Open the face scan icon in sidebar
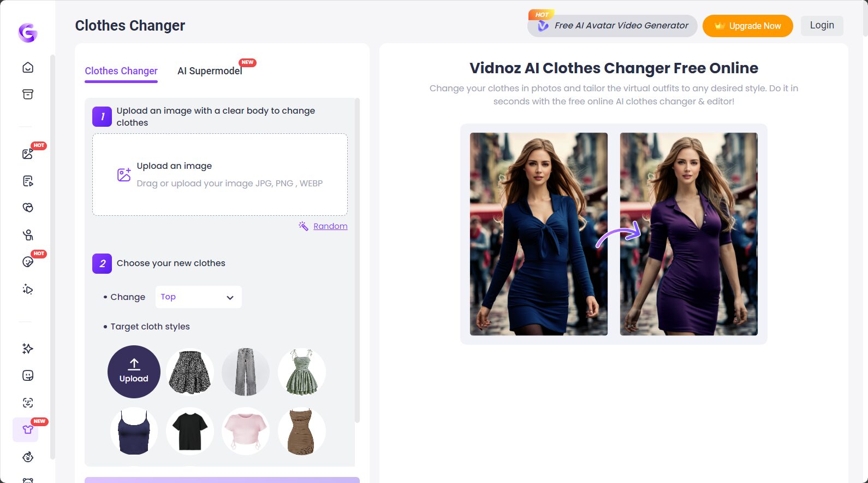The width and height of the screenshot is (868, 483). click(x=28, y=403)
